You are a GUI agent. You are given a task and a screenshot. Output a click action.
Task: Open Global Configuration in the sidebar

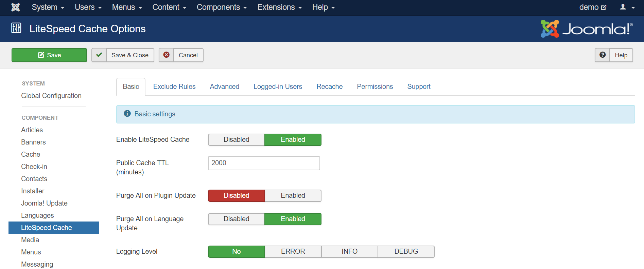pyautogui.click(x=51, y=96)
